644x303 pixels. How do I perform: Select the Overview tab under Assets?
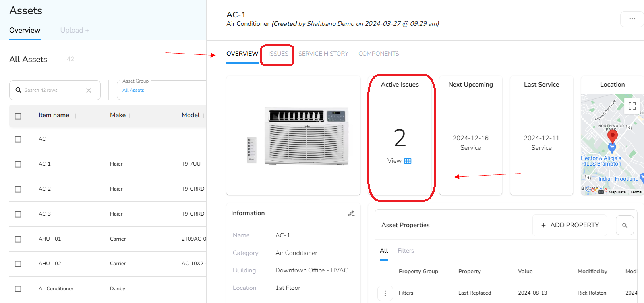tap(25, 30)
